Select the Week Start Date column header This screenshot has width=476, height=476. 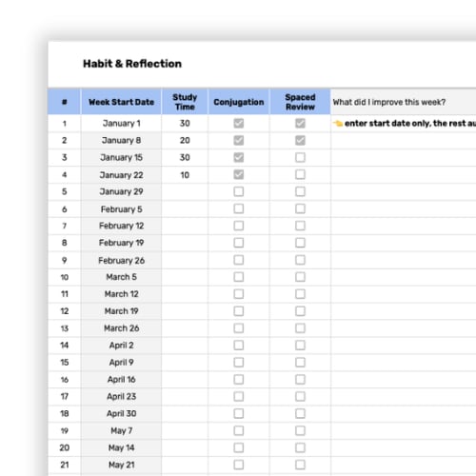pos(121,102)
